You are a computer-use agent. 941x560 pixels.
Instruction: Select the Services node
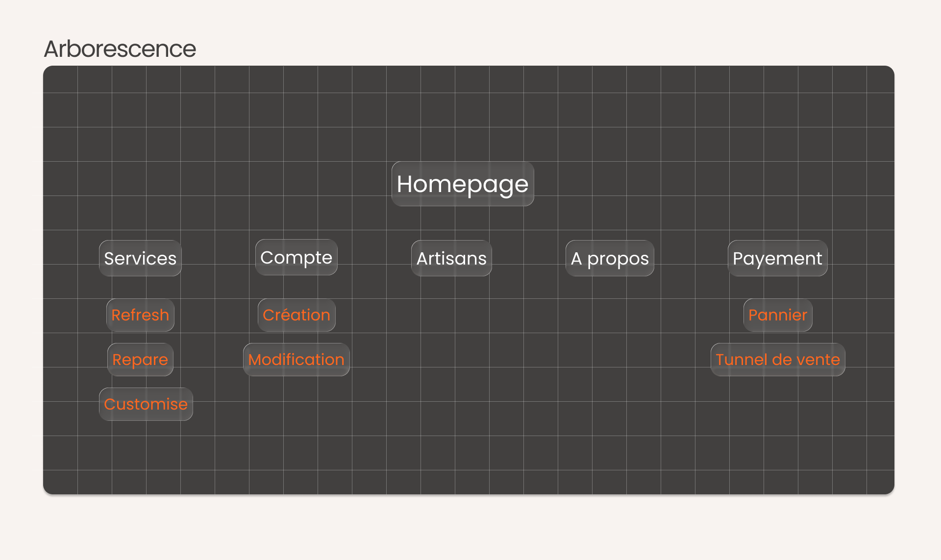pos(140,258)
